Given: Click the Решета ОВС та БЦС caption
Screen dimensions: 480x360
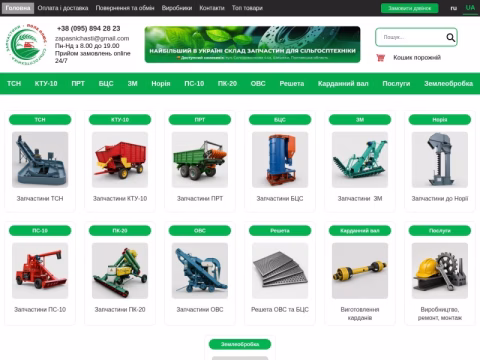Looking at the screenshot, I should [280, 310].
